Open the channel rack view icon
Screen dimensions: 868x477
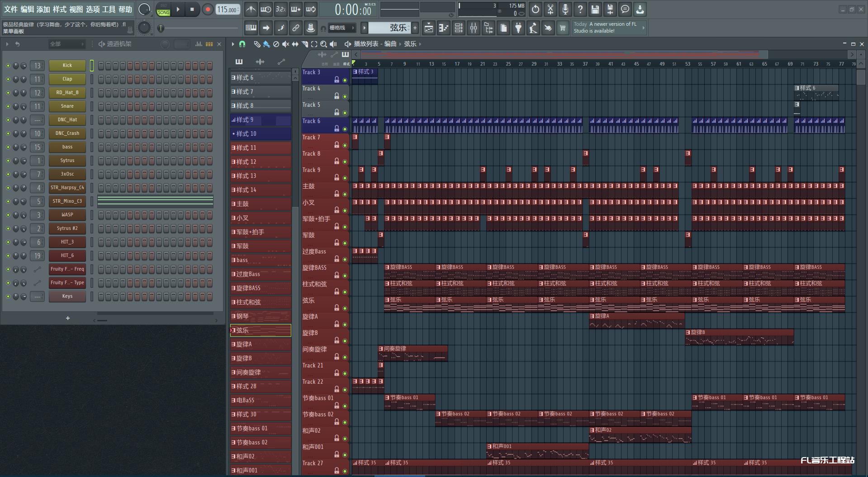459,28
